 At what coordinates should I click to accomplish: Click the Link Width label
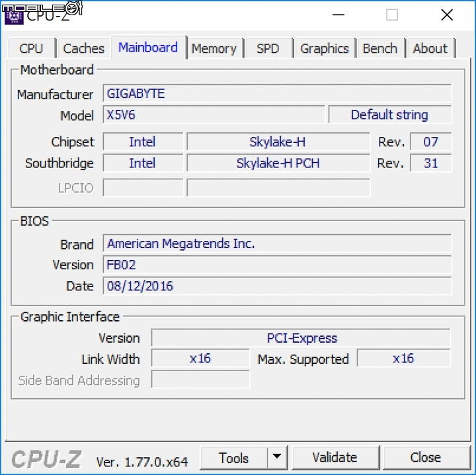click(111, 359)
